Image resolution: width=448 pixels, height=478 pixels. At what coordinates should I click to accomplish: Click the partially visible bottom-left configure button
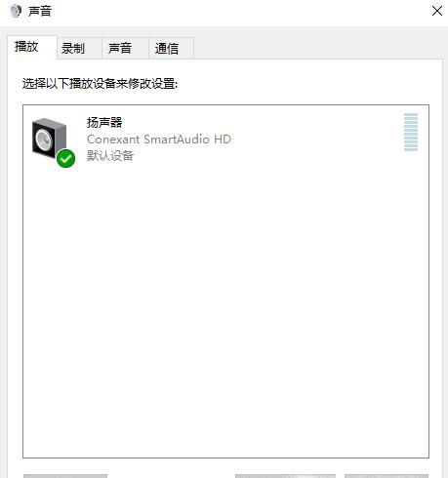(65, 476)
